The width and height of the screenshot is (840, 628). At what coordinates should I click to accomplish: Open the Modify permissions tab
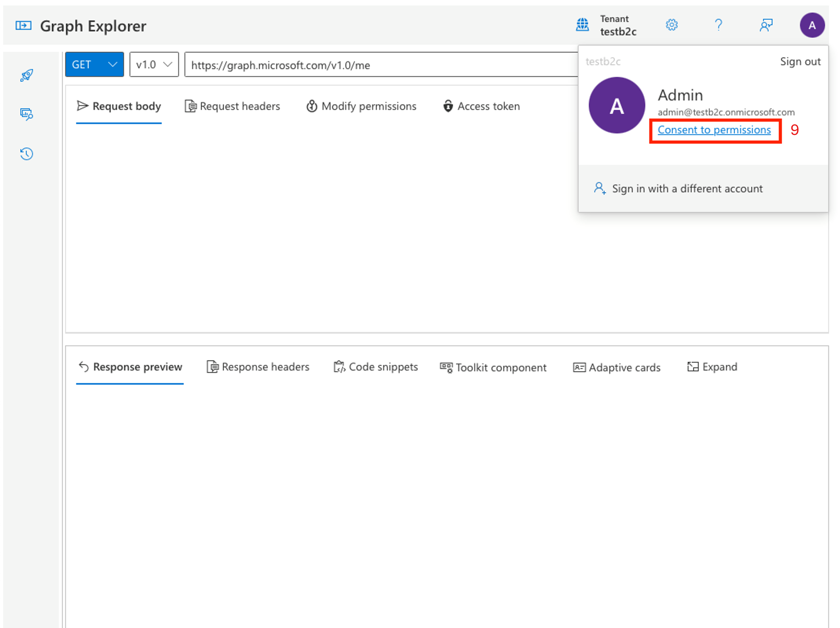pos(361,106)
